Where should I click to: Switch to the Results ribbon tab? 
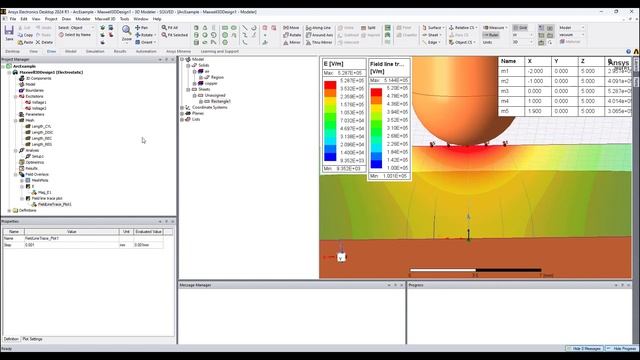click(120, 51)
